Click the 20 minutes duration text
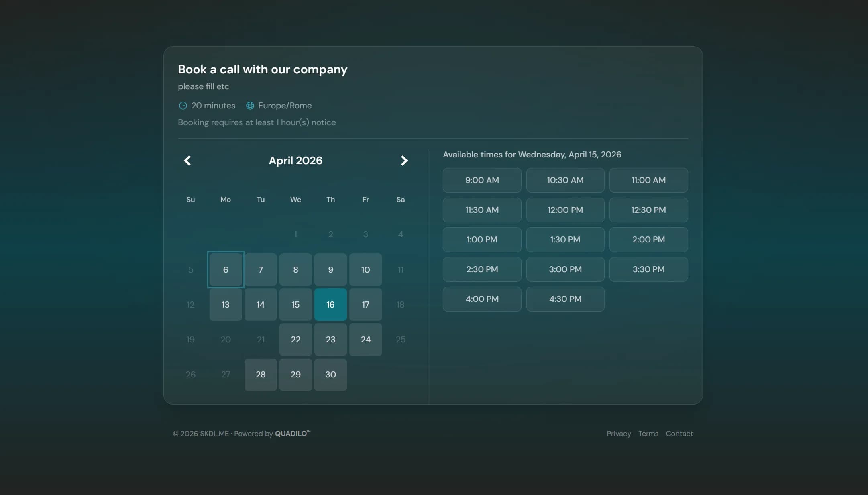Image resolution: width=868 pixels, height=495 pixels. click(213, 106)
